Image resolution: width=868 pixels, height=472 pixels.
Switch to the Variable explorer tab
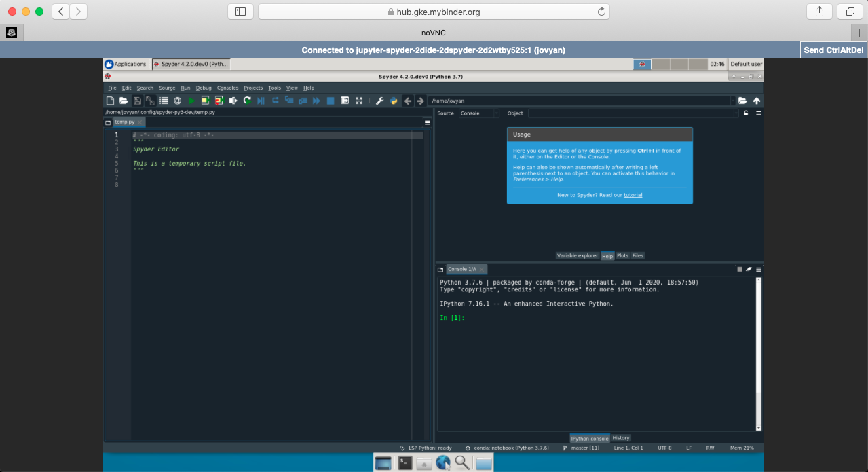point(577,255)
